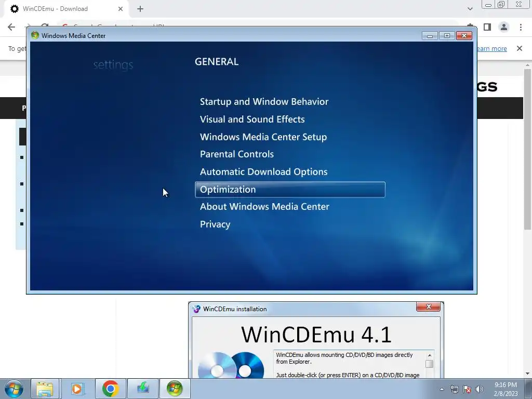Open Windows Explorer from taskbar
The width and height of the screenshot is (532, 399).
[x=45, y=389]
